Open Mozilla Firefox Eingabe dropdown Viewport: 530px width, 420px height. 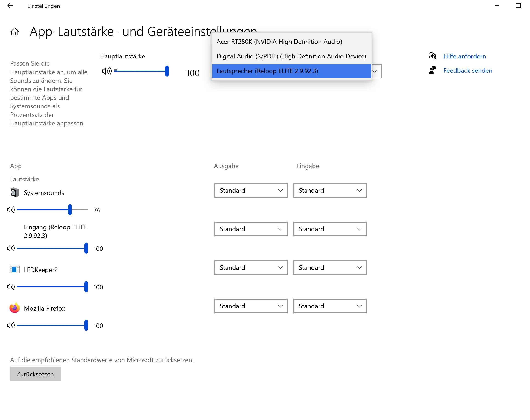pyautogui.click(x=330, y=306)
